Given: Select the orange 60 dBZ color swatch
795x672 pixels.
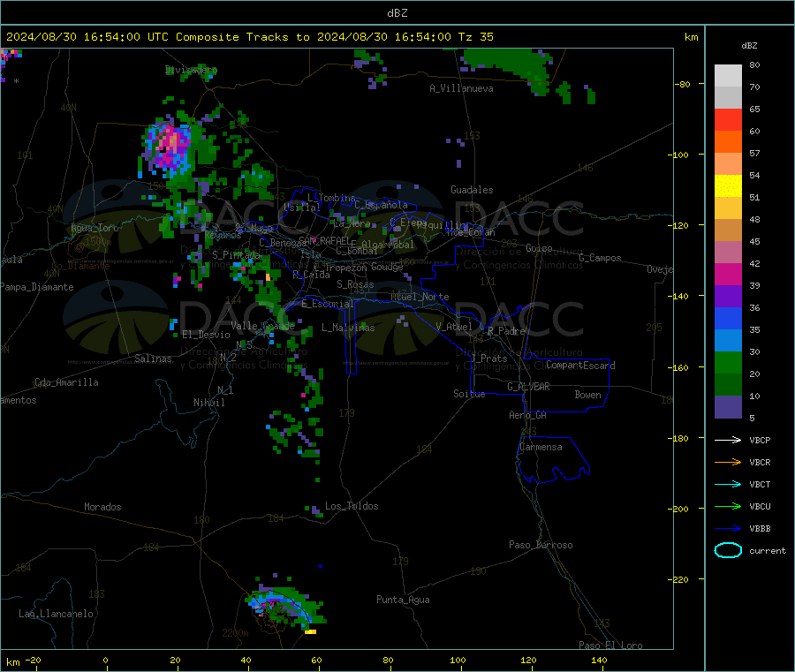Looking at the screenshot, I should (728, 142).
